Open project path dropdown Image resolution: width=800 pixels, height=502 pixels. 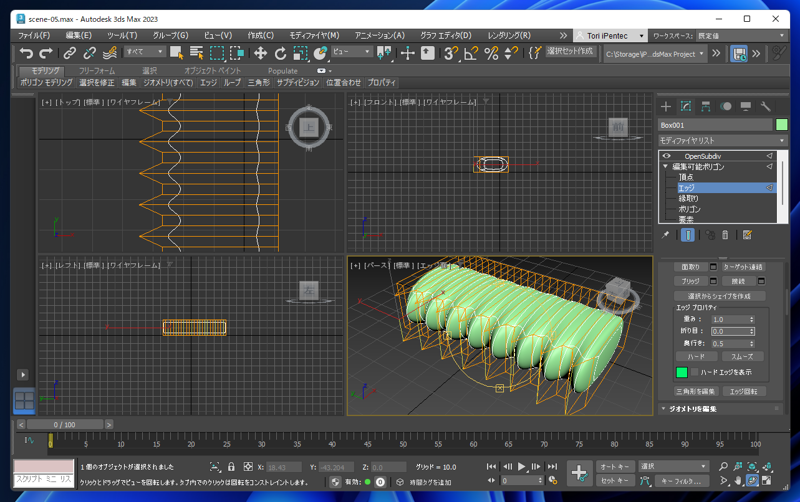[655, 54]
